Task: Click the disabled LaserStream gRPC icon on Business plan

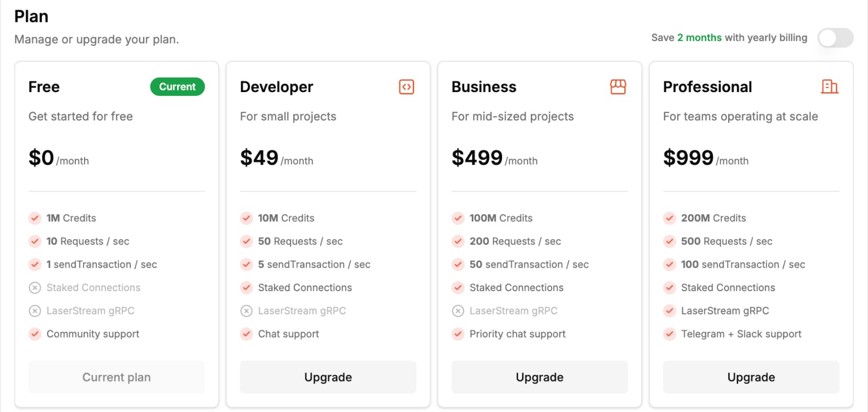Action: click(458, 310)
